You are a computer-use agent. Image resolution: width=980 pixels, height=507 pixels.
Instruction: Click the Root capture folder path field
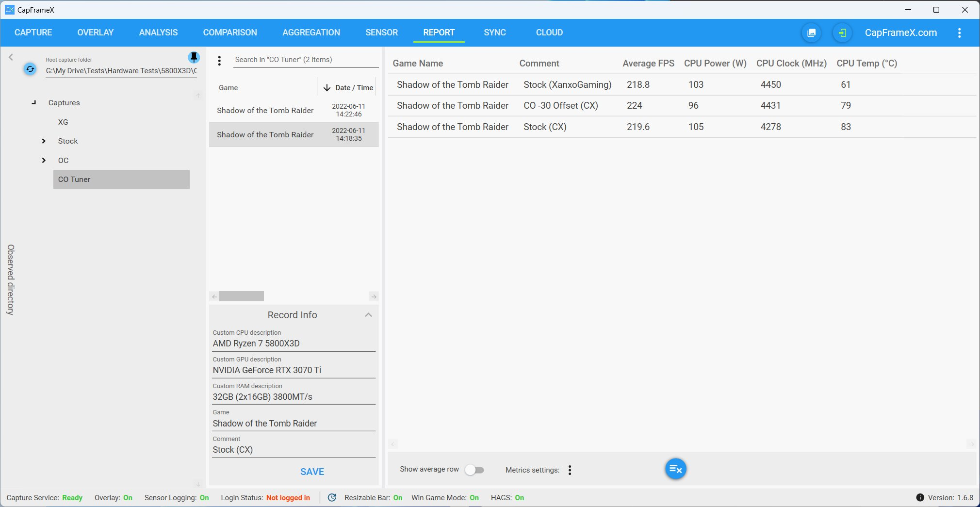coord(121,71)
